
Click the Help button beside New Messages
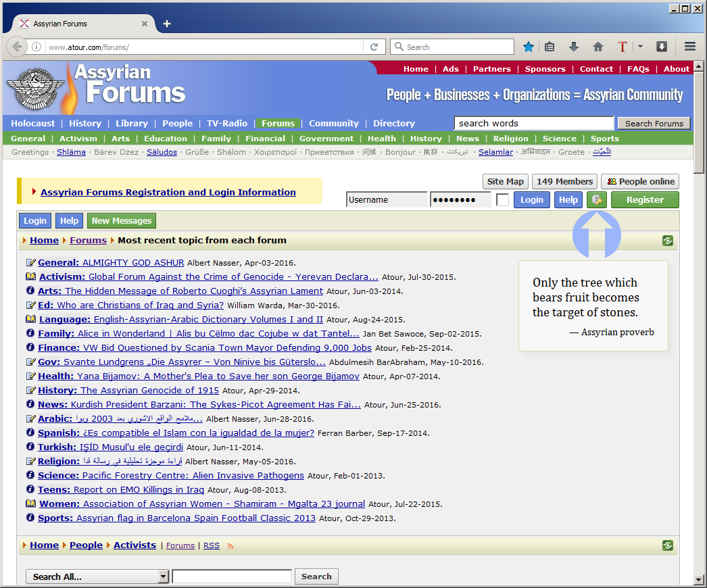tap(69, 220)
